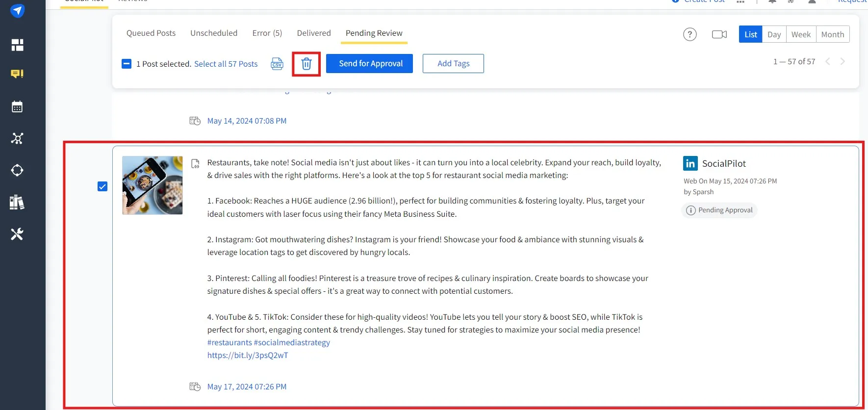The width and height of the screenshot is (868, 410).
Task: Open the network nodes icon in sidebar
Action: click(17, 138)
